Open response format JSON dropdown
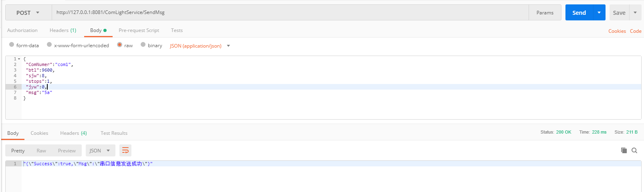The height and width of the screenshot is (192, 644). (x=100, y=150)
